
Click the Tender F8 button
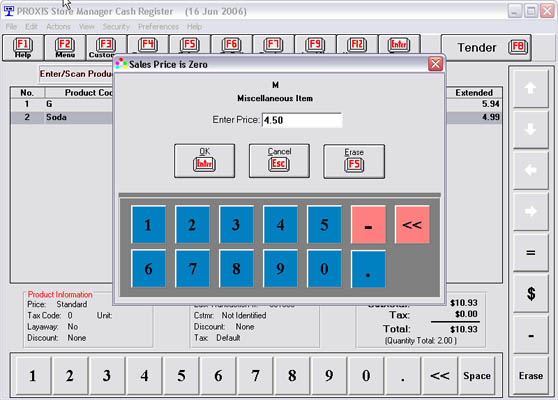[x=486, y=47]
